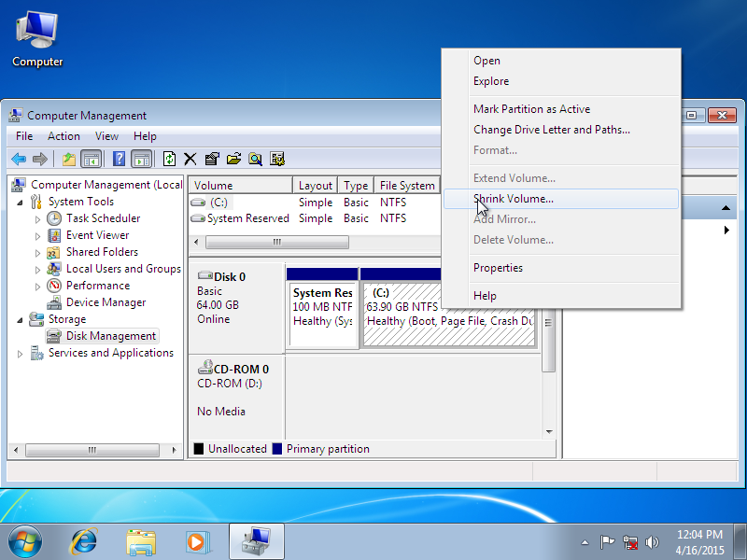Select Mark Partition as Active
This screenshot has width=747, height=560.
click(x=561, y=109)
